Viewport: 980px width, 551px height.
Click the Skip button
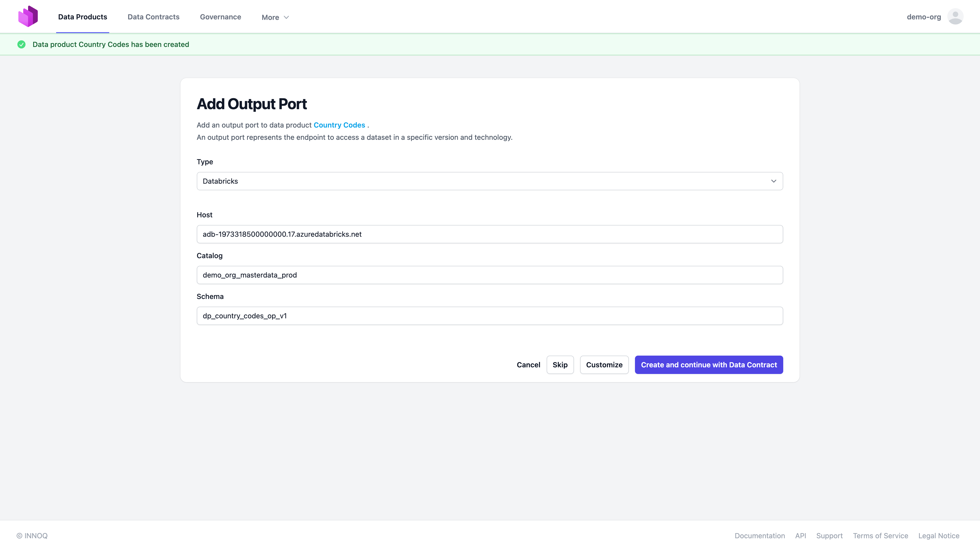560,365
